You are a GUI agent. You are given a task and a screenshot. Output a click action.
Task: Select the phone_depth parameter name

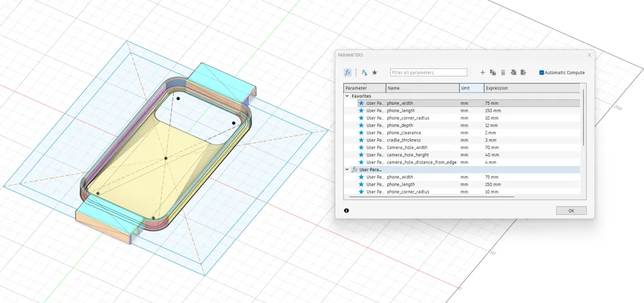400,125
